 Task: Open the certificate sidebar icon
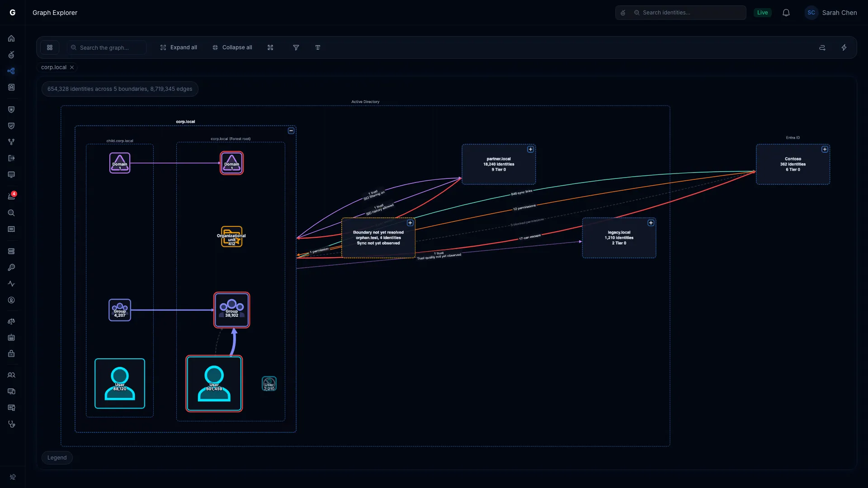[11, 408]
